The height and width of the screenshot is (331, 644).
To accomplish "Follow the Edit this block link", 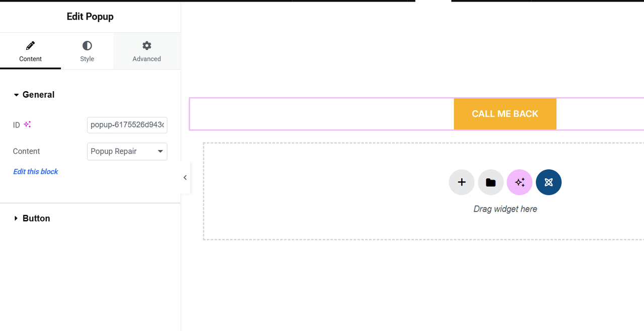I will point(35,172).
